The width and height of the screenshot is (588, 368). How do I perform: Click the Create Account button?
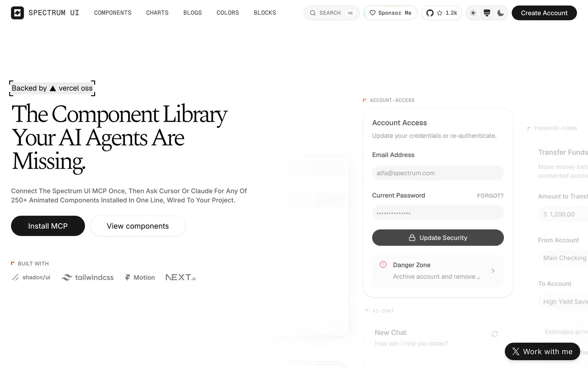point(544,13)
